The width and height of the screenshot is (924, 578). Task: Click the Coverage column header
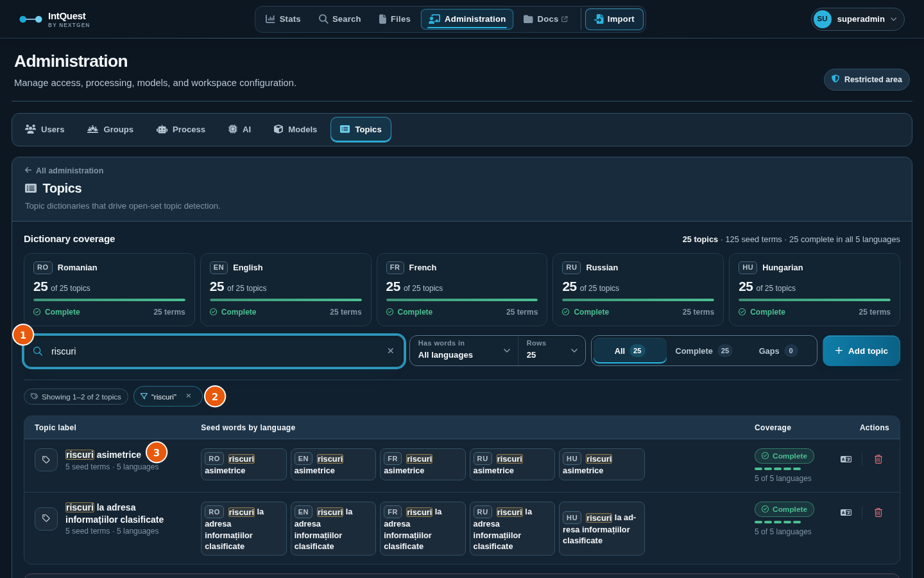[773, 428]
